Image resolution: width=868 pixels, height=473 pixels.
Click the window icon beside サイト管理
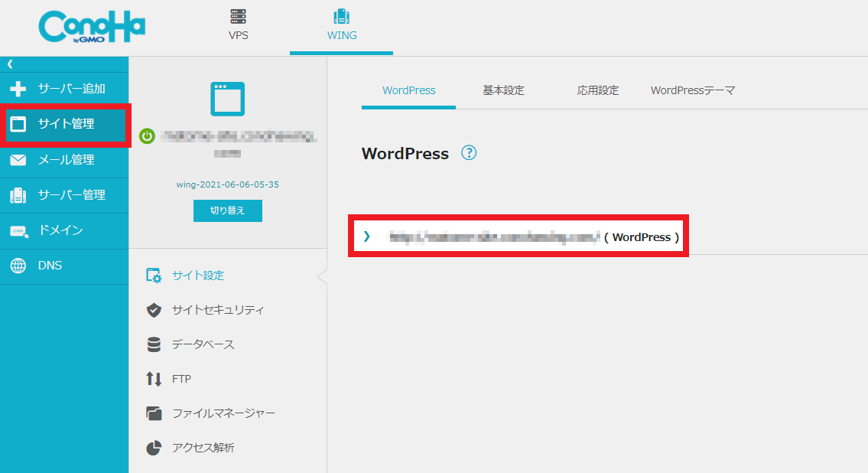click(x=18, y=124)
